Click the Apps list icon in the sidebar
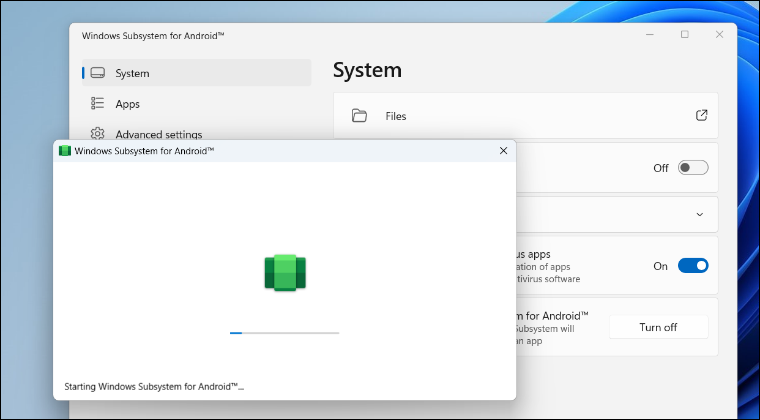 tap(97, 103)
